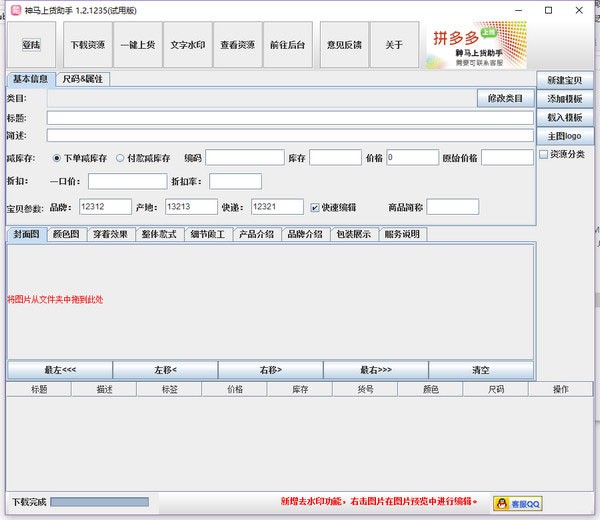
Task: Click the 编码 code input field
Action: [x=245, y=158]
